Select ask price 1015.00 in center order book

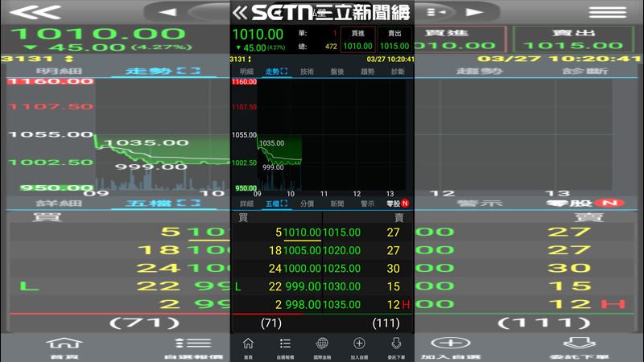(x=341, y=232)
